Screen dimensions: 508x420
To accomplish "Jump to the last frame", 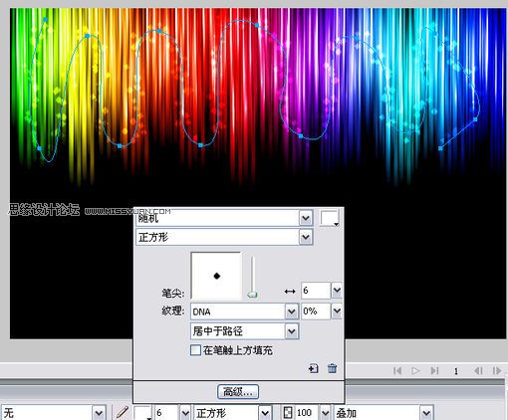I will point(434,370).
